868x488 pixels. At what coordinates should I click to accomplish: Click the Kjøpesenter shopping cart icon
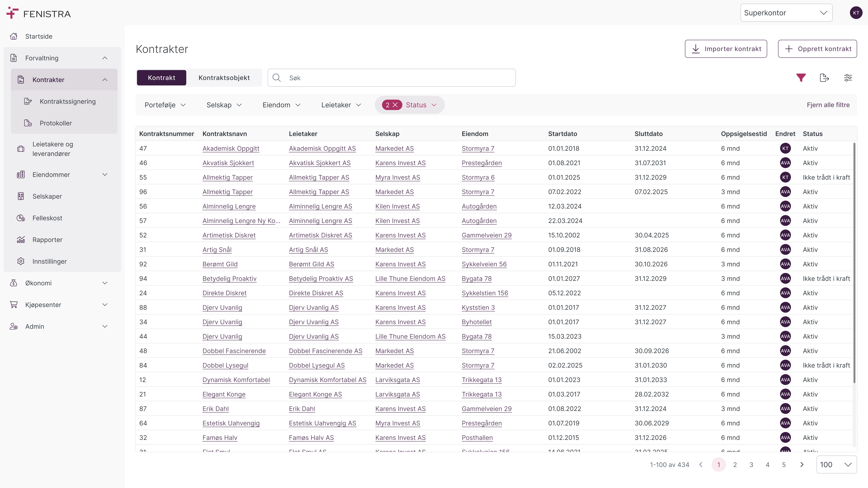(14, 305)
